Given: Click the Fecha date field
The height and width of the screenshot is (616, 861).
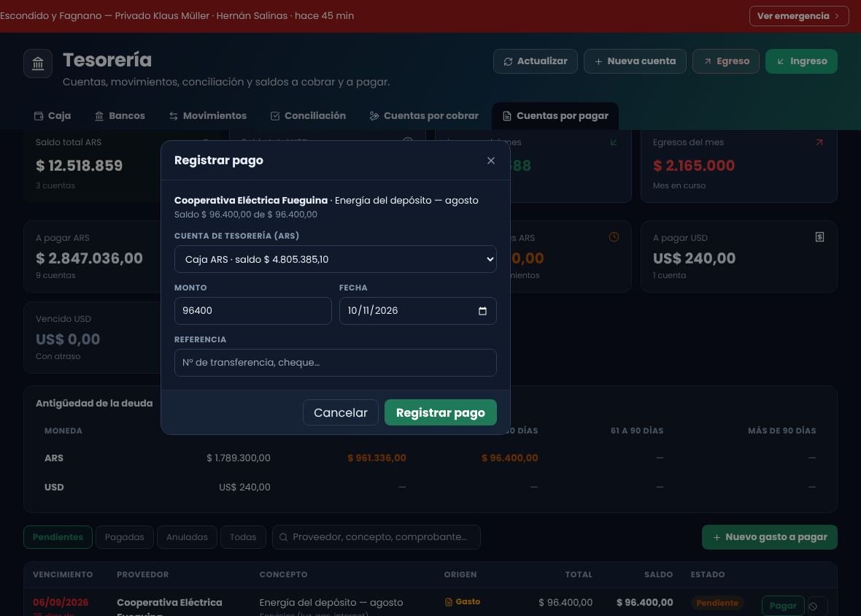Looking at the screenshot, I should tap(418, 311).
